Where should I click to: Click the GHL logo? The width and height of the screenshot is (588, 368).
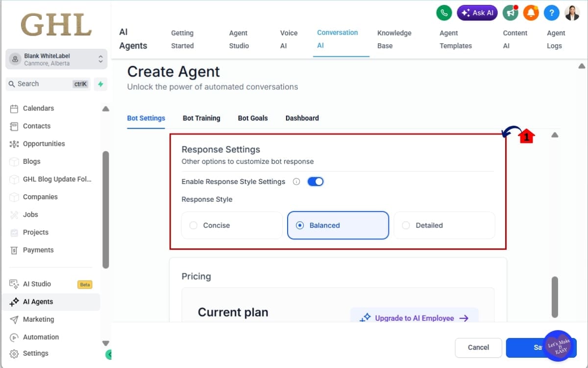(56, 25)
